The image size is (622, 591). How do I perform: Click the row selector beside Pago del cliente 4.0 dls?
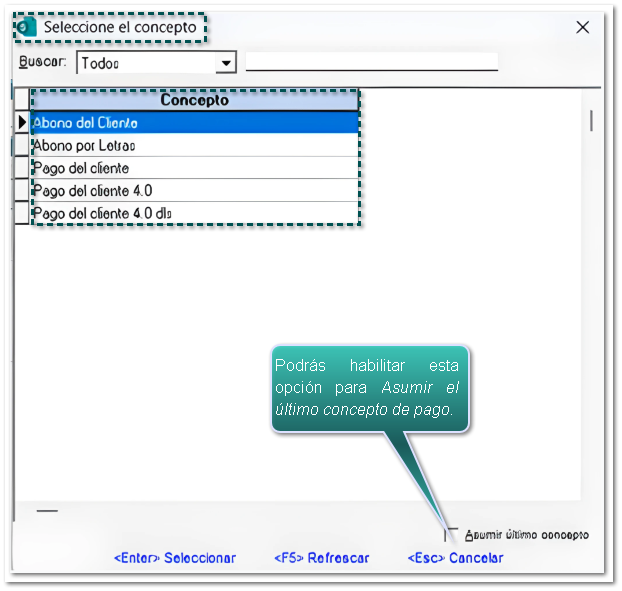22,213
